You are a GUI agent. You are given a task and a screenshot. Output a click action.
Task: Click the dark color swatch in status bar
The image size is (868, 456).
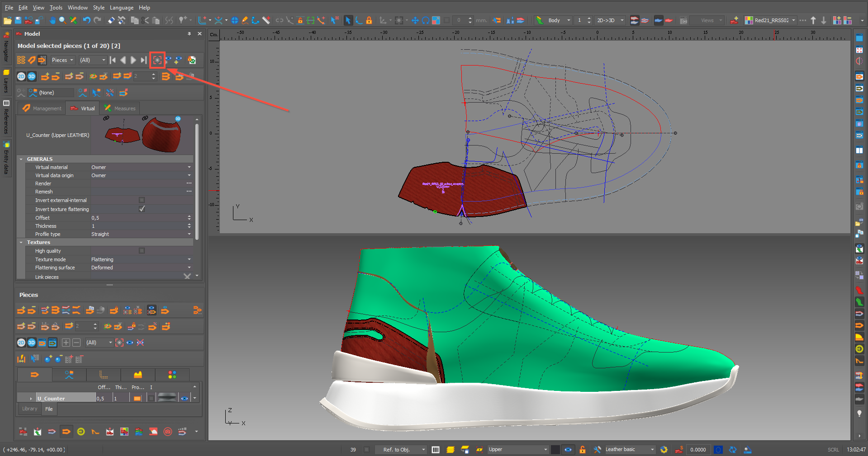pyautogui.click(x=555, y=450)
